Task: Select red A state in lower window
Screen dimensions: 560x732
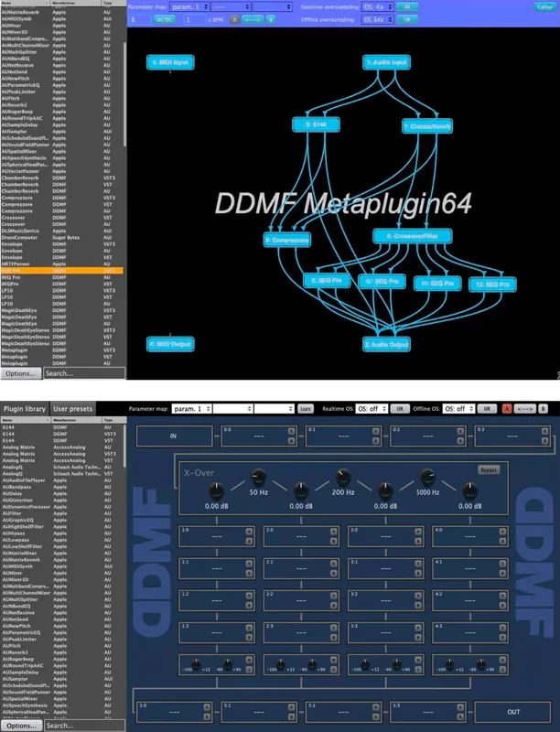Action: 507,409
